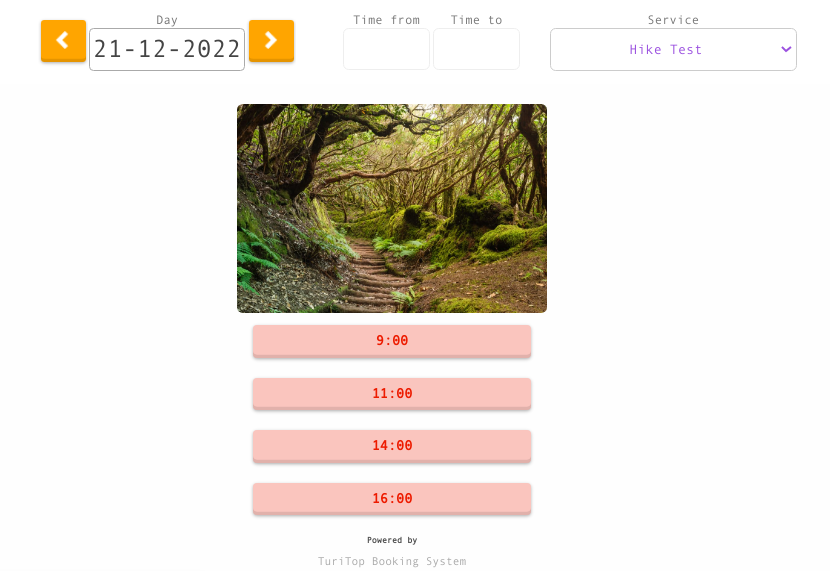Screen dimensions: 830x571
Task: Click month 12 in the date field
Action: 152,49
